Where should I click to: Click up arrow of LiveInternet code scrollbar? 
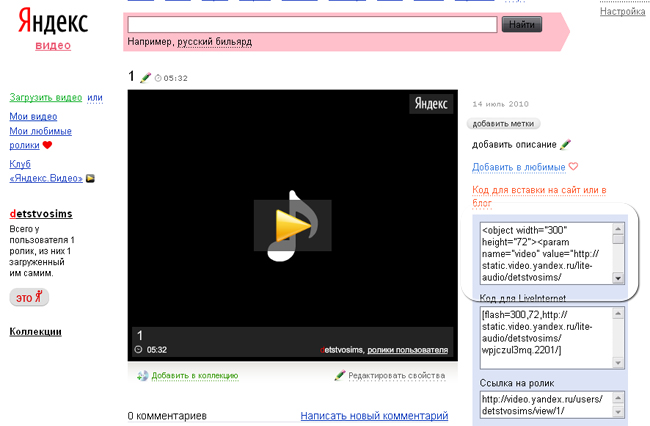pyautogui.click(x=618, y=313)
